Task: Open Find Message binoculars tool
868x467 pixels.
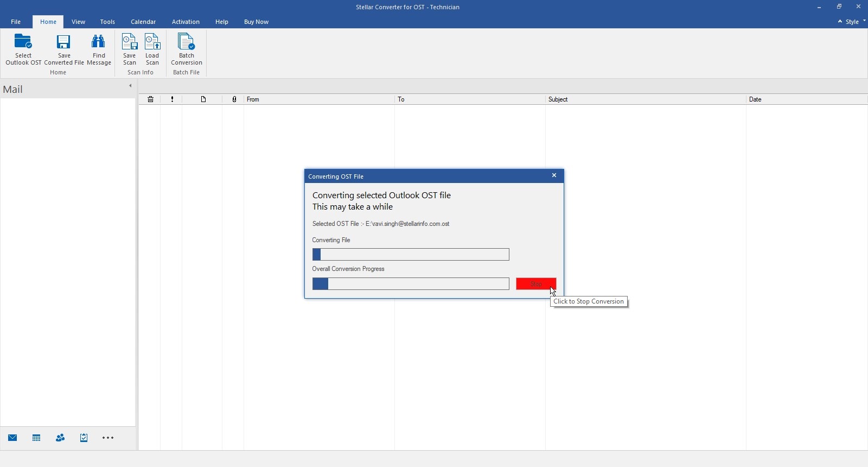Action: [99, 49]
